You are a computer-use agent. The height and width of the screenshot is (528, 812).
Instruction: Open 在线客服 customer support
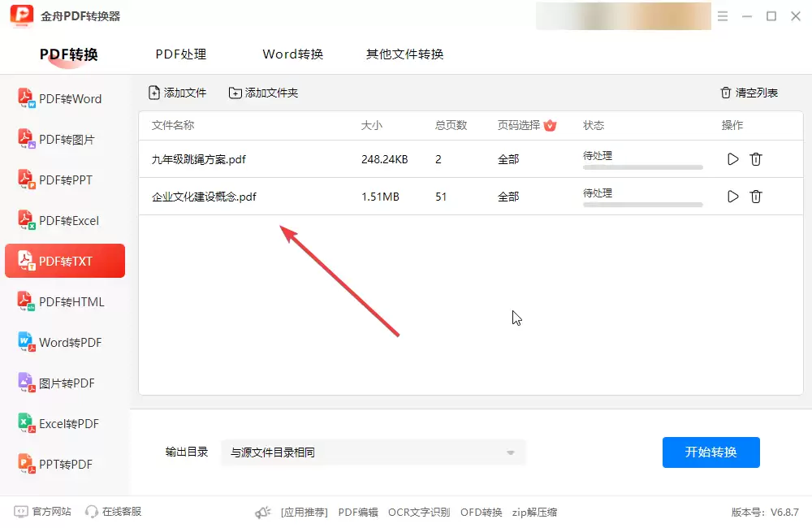click(112, 512)
